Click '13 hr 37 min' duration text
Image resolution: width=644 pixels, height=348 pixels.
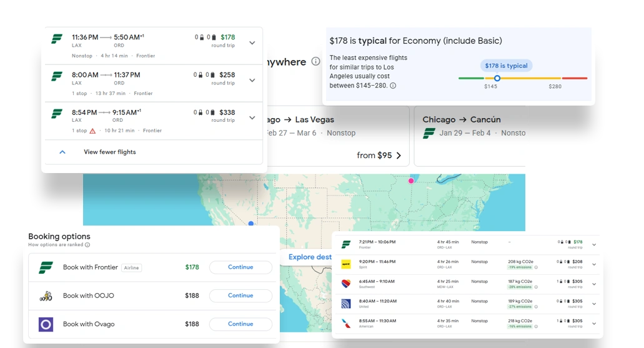tap(111, 94)
